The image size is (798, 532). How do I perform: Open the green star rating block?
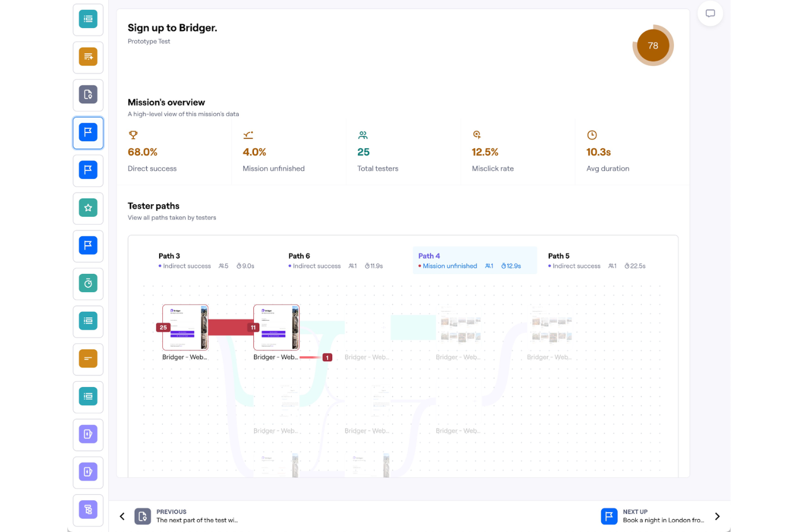(88, 208)
